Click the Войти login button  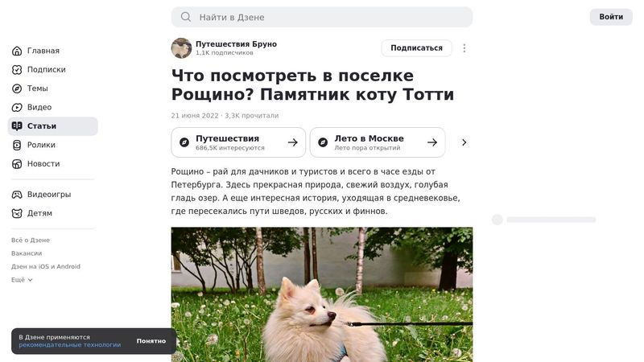point(611,17)
